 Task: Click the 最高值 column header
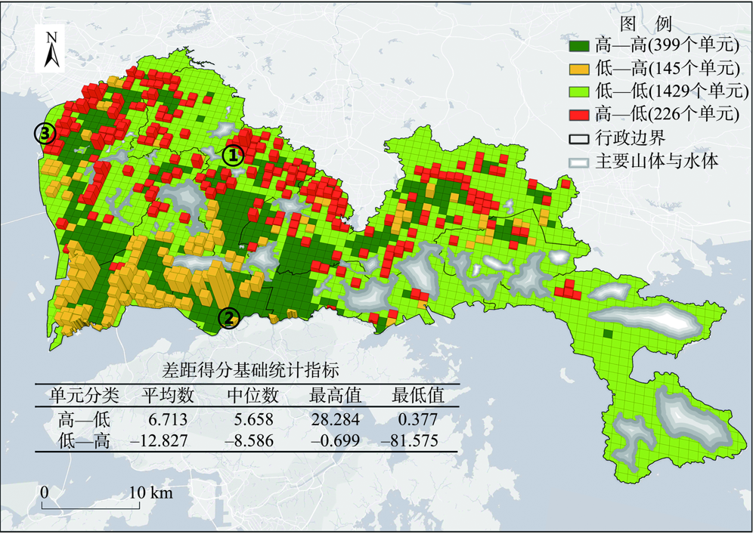click(x=336, y=396)
